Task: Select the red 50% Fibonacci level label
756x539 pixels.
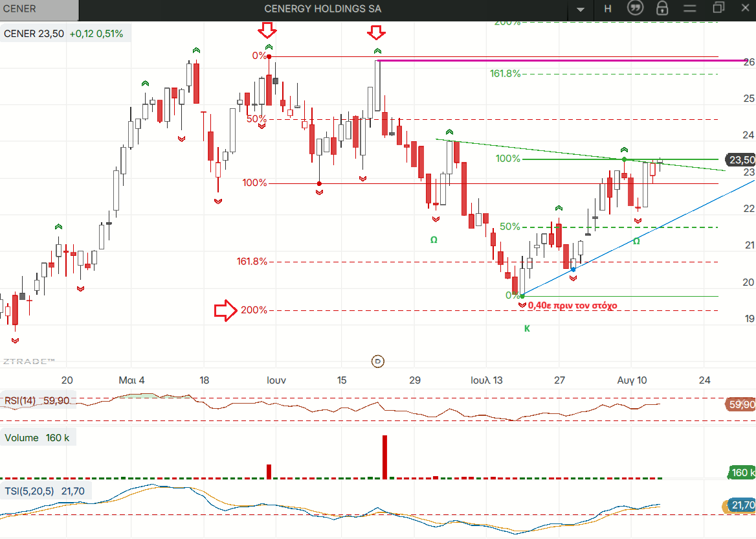Action: [256, 119]
